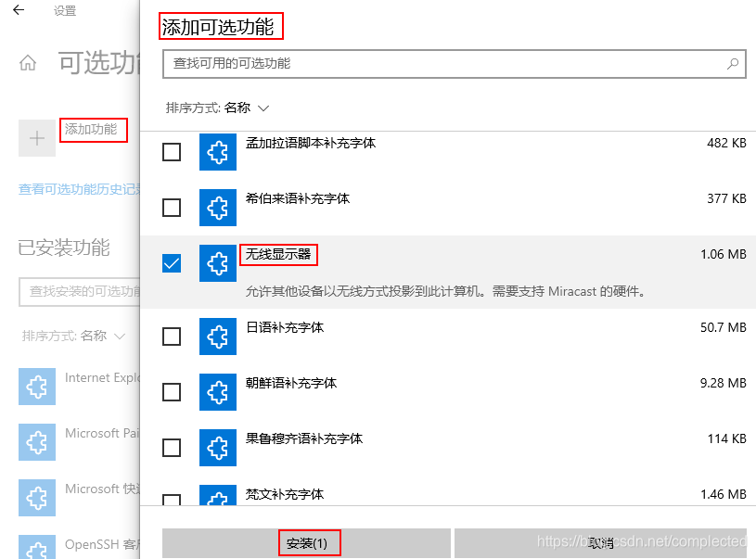Click the 孟加拉语脚本补充字体 feature icon
The image size is (756, 559).
tap(217, 152)
